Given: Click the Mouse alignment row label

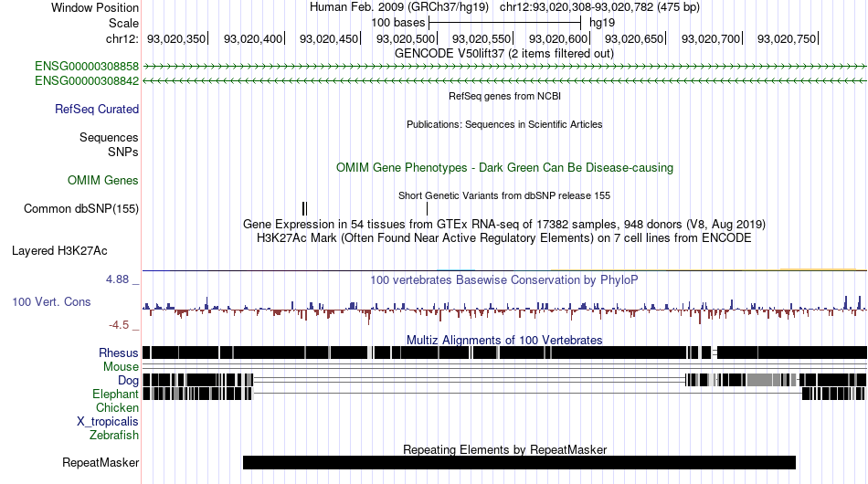Looking at the screenshot, I should pos(121,367).
